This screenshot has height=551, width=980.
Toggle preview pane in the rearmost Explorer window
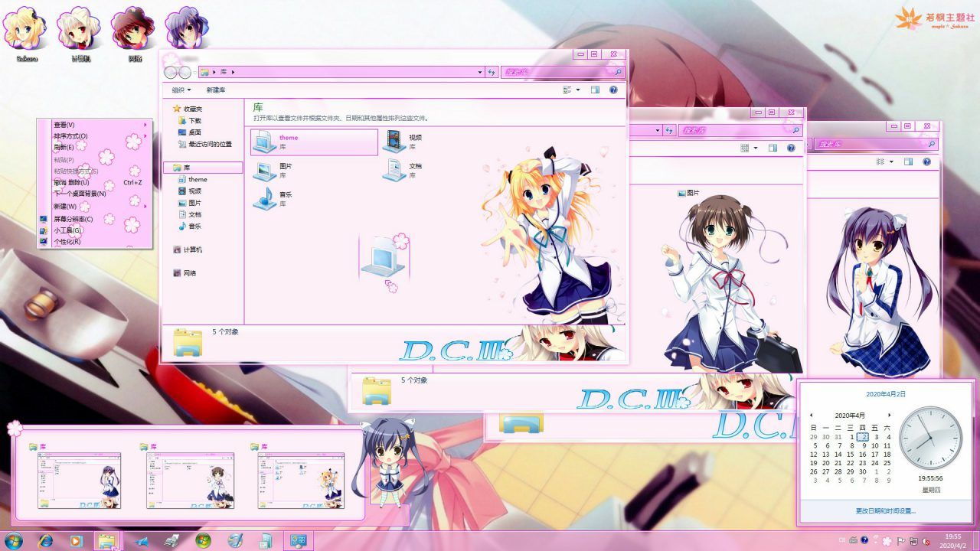click(x=908, y=161)
